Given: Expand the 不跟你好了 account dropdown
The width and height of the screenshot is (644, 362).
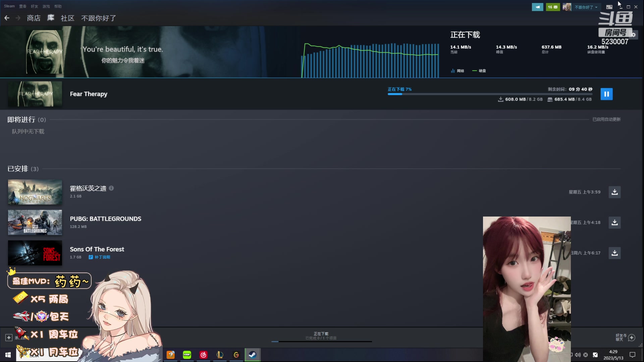Looking at the screenshot, I should tap(586, 7).
